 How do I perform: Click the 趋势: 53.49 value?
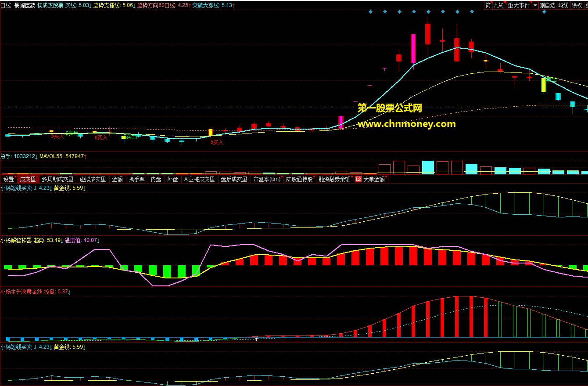tap(48, 240)
